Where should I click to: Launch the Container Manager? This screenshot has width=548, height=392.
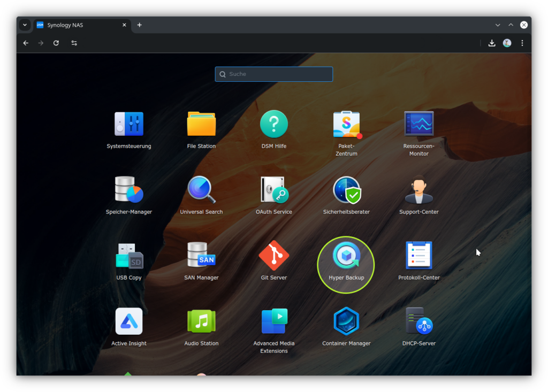(x=346, y=321)
